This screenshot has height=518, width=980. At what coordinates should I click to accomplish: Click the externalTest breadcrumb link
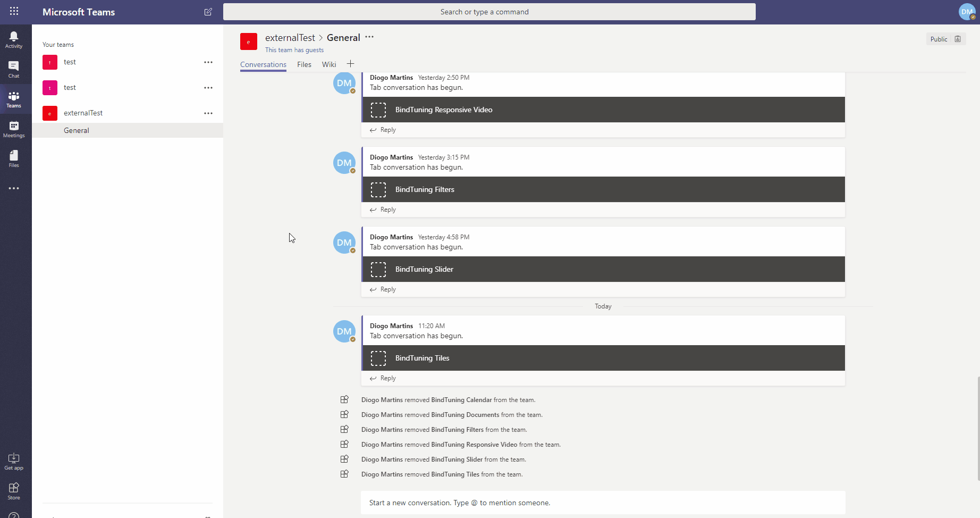290,38
